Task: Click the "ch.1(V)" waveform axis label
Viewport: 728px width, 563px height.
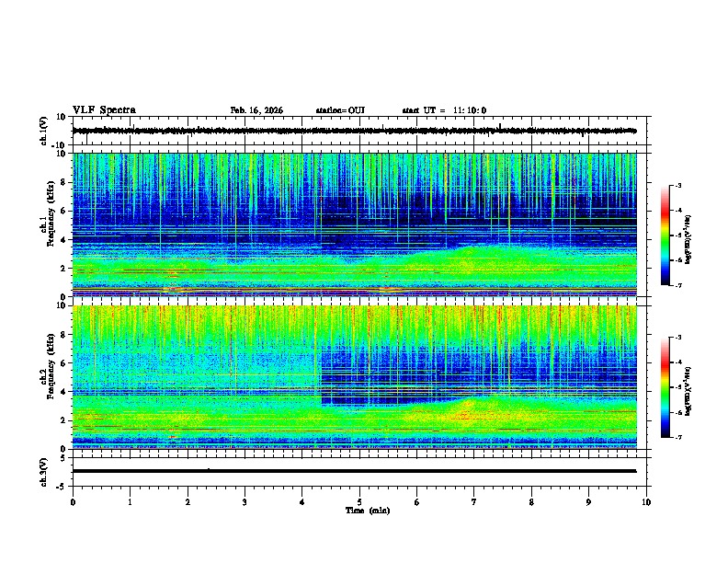Action: 44,131
